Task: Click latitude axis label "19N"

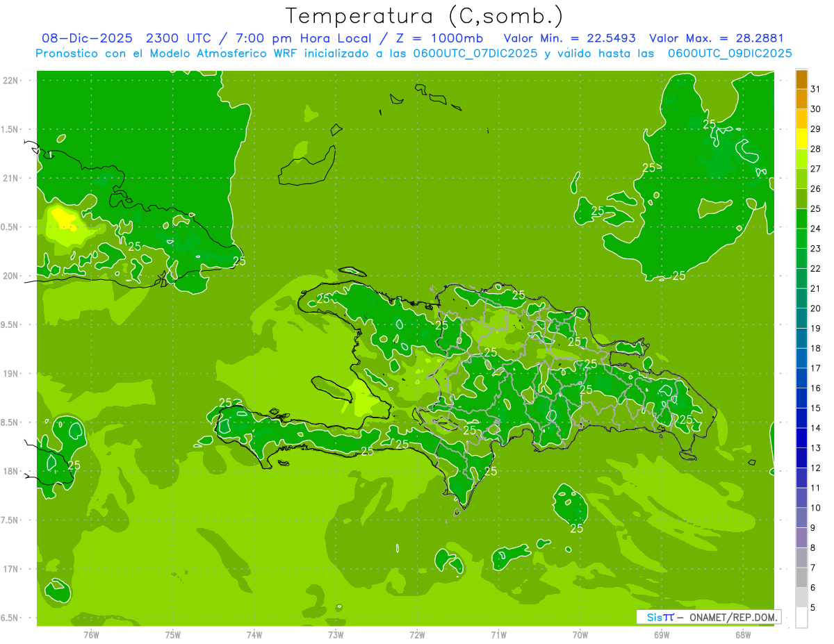Action: (x=11, y=373)
